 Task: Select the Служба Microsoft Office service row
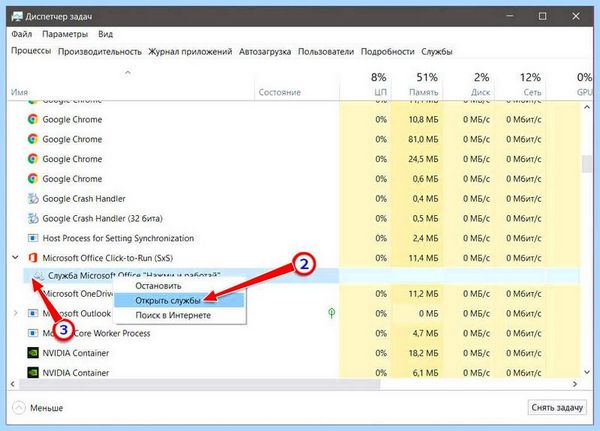(181, 276)
